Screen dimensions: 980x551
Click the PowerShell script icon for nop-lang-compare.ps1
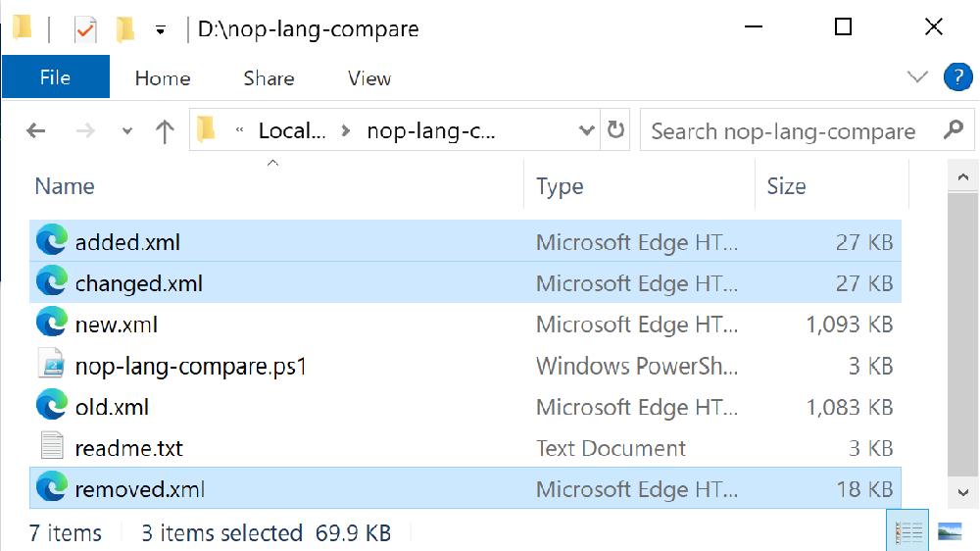[52, 365]
